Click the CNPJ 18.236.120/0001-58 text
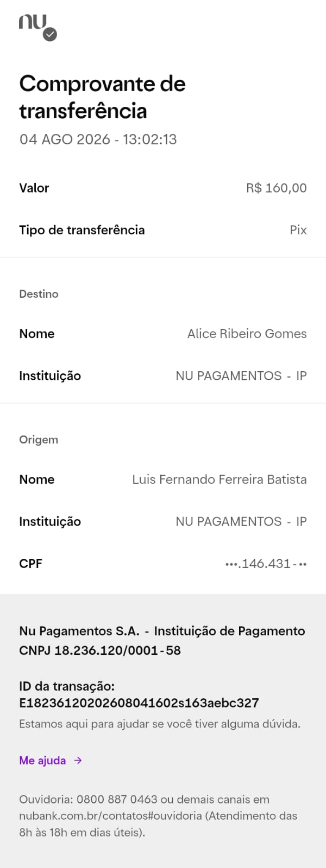Image resolution: width=326 pixels, height=868 pixels. click(100, 650)
